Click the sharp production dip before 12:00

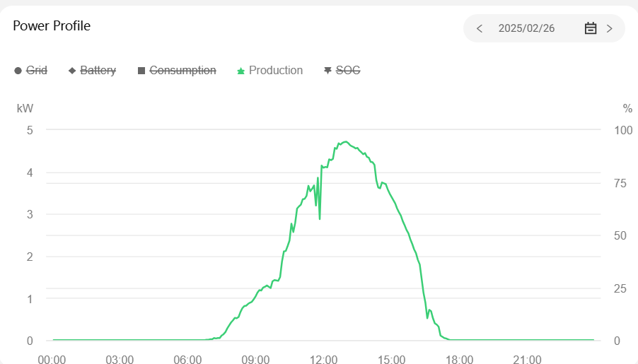pos(320,218)
